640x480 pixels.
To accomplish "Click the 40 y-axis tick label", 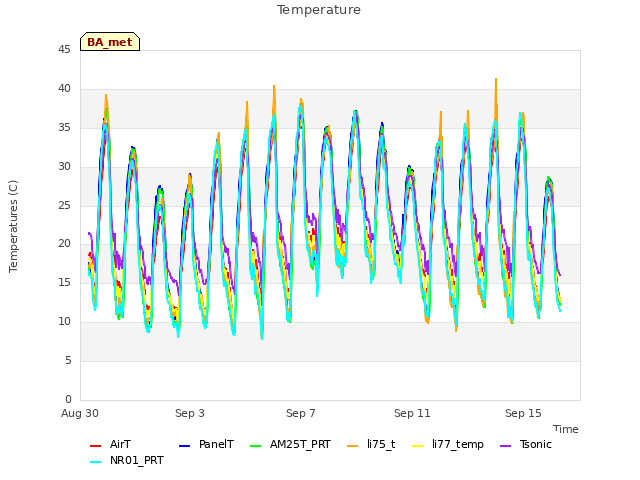I will coord(64,89).
